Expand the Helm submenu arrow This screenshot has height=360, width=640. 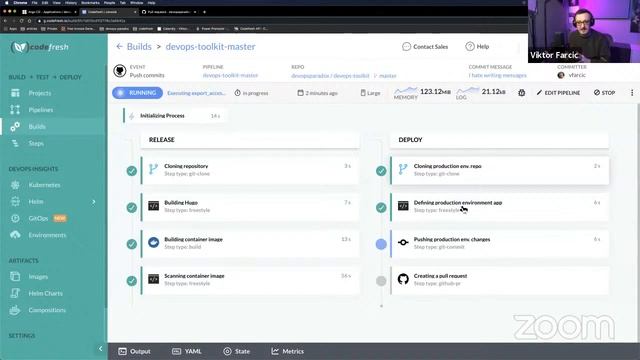[93, 202]
